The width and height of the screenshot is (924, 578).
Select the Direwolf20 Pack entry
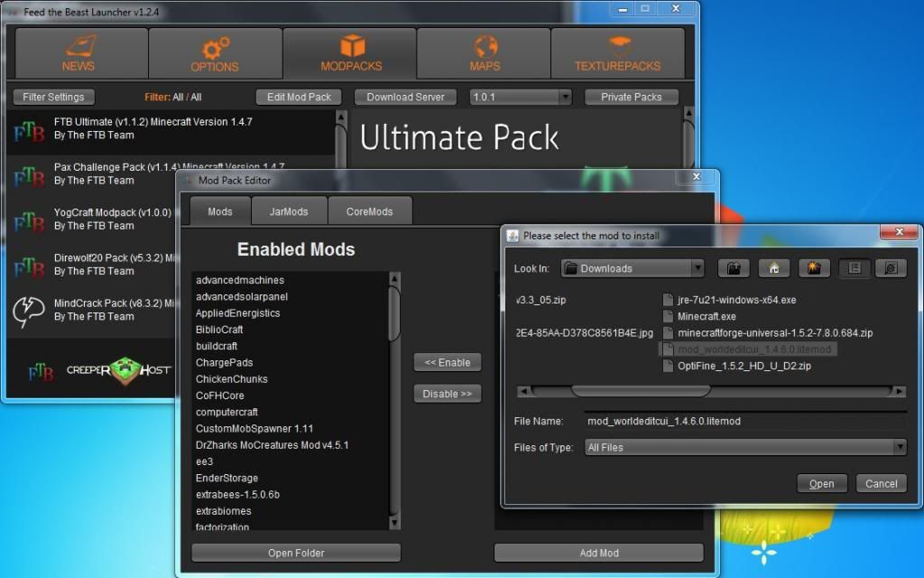[91, 265]
